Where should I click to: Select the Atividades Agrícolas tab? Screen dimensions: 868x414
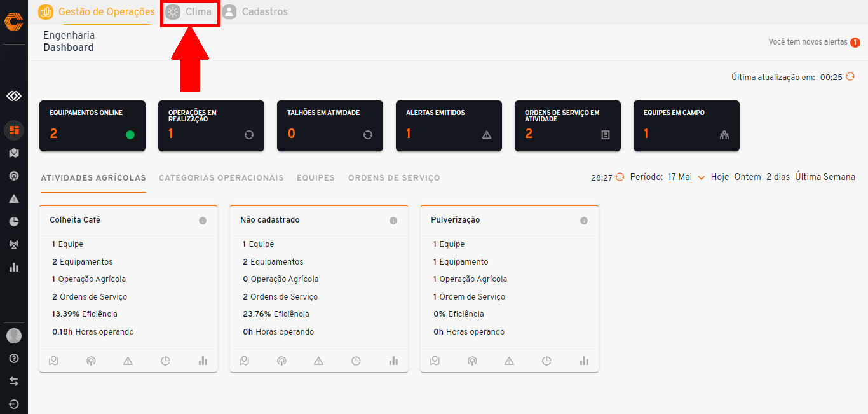pos(93,178)
